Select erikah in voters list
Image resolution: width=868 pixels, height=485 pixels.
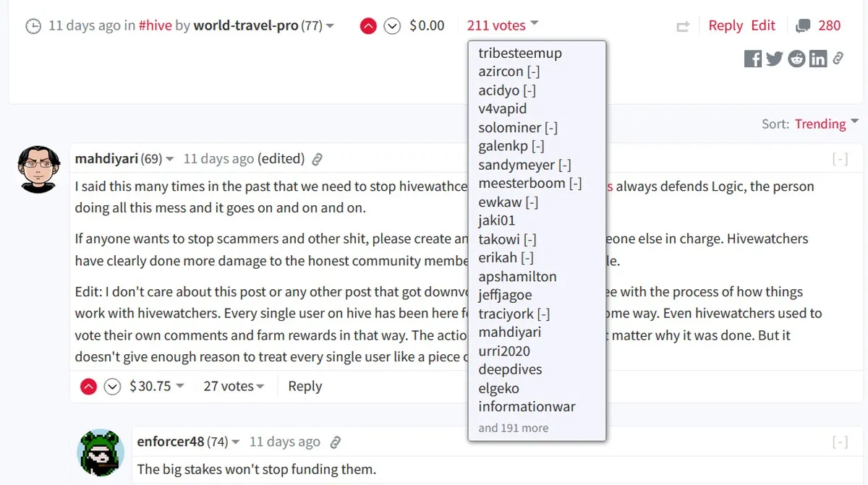coord(498,257)
